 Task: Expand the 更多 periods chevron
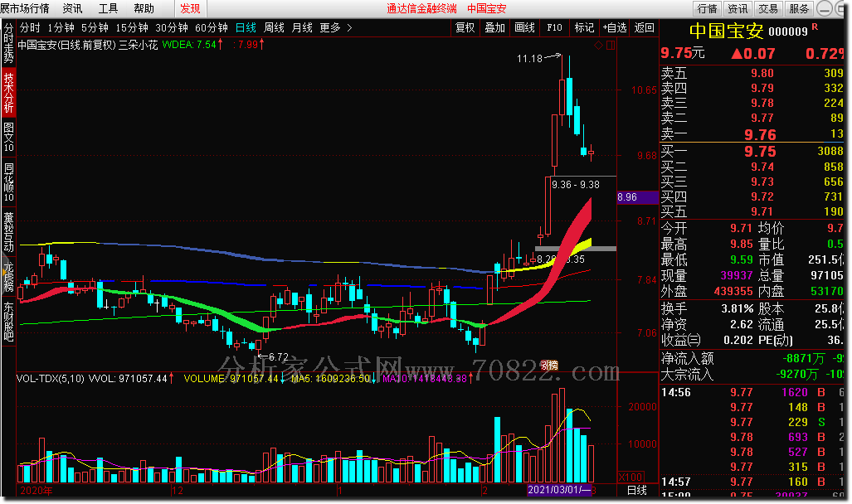[x=349, y=27]
